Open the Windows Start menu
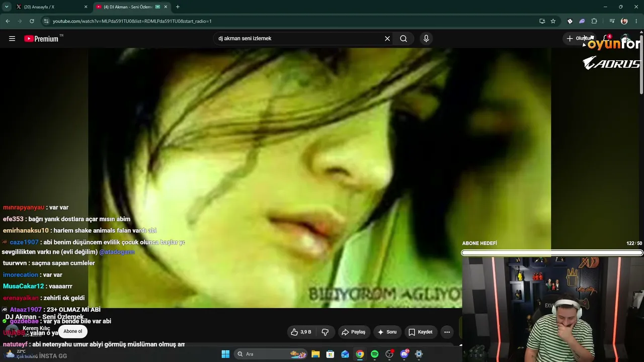Screen dimensions: 644x362 coord(225,354)
